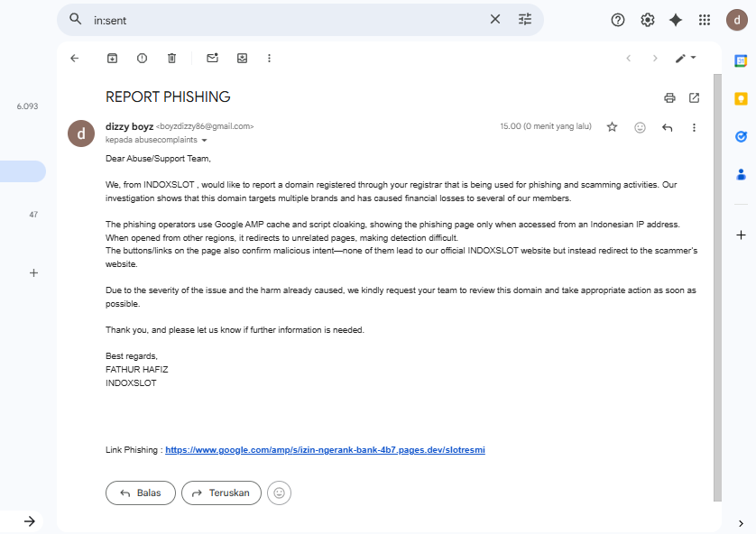Open the phishing link URL
Viewport: 756px width, 534px height.
(x=325, y=449)
